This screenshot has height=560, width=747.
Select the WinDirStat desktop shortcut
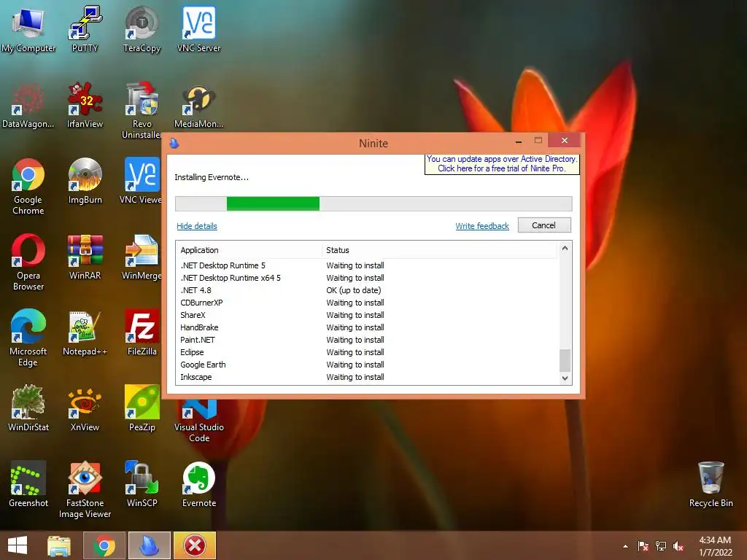click(28, 408)
